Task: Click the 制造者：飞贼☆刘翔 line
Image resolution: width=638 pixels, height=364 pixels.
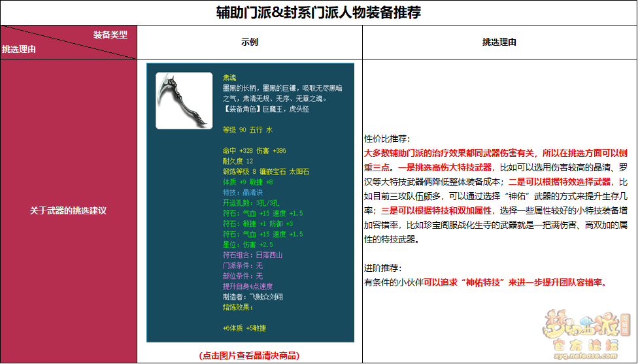Action: (x=249, y=296)
